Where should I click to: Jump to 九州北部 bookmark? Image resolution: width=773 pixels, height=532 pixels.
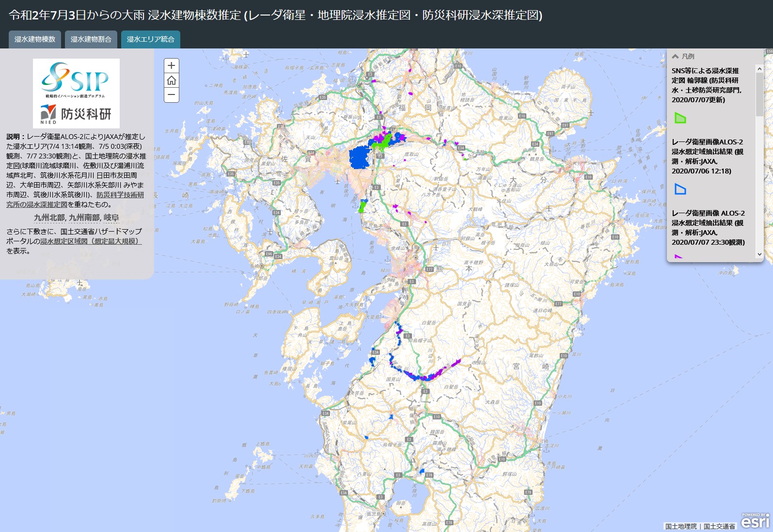(49, 218)
